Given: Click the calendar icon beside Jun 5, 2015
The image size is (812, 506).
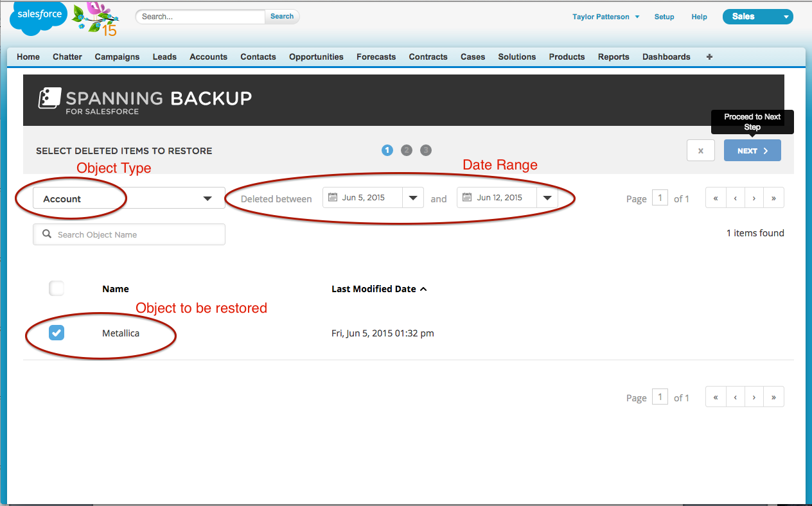Looking at the screenshot, I should (x=333, y=197).
